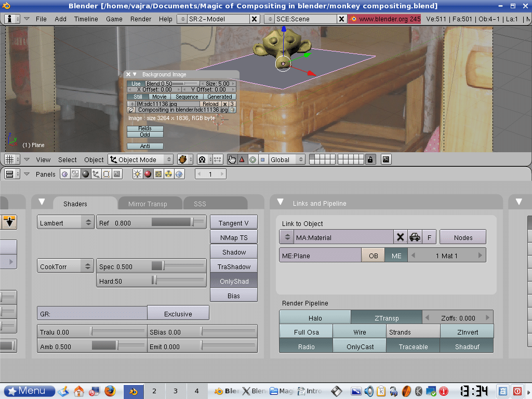Switch to the Mirror Transp tab

pos(148,204)
